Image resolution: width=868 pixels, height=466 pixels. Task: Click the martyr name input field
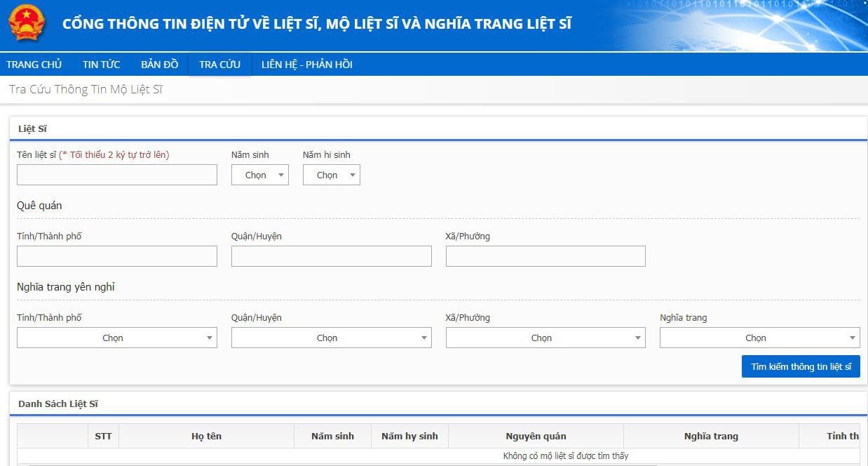pyautogui.click(x=116, y=175)
